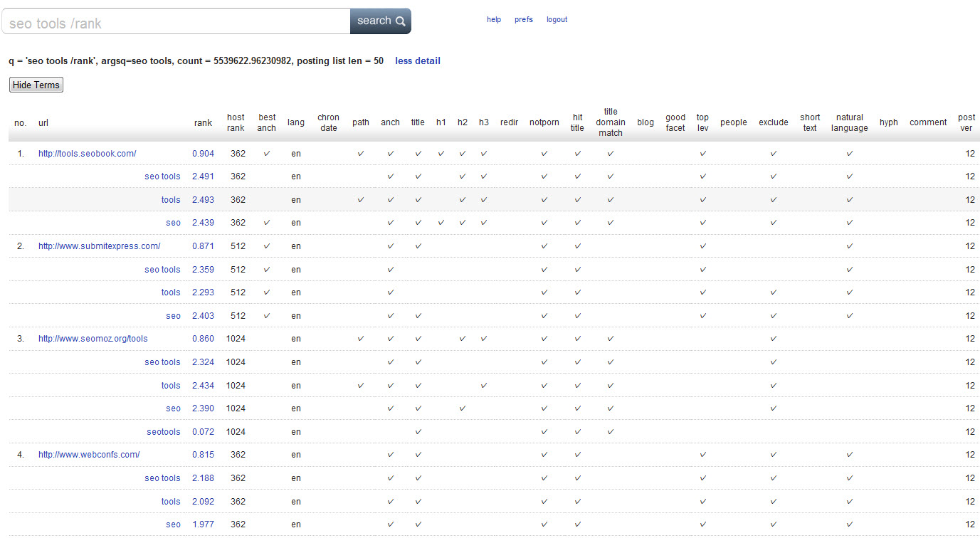
Task: Click rank value 0.860
Action: click(x=203, y=339)
